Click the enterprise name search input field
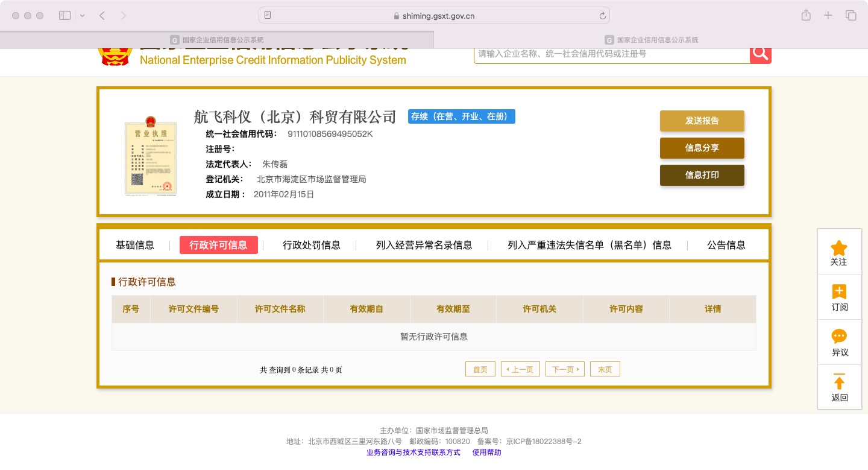 pos(612,54)
